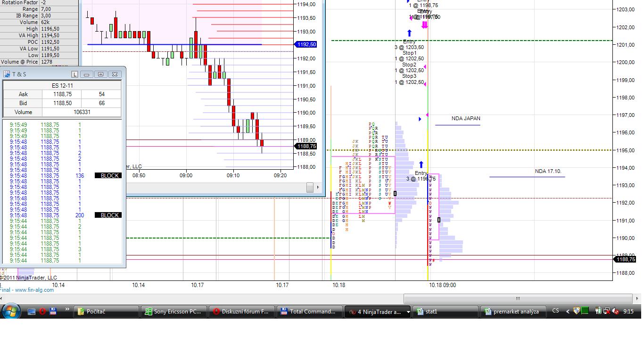Viewport: 644px width, 362px height.
Task: Launch Total Commander floppy quick launch icon
Action: 53,312
